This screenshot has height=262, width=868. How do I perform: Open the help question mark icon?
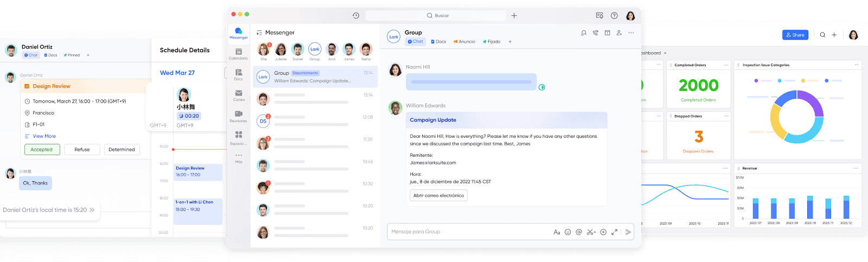coord(614,16)
